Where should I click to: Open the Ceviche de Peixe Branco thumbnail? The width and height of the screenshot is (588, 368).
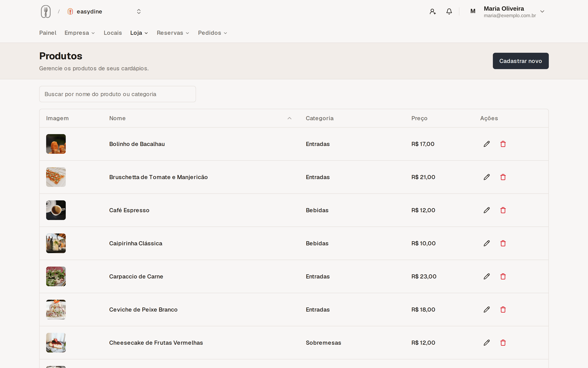(56, 309)
